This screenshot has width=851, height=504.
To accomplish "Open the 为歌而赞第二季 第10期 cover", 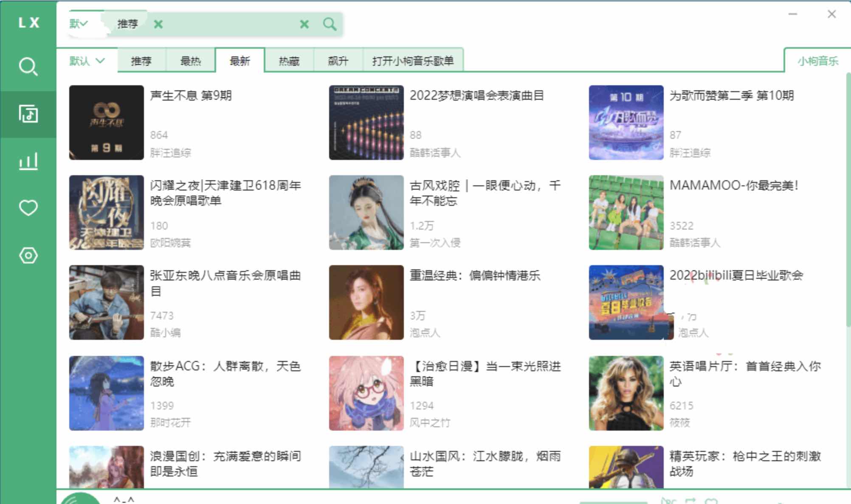I will 626,123.
